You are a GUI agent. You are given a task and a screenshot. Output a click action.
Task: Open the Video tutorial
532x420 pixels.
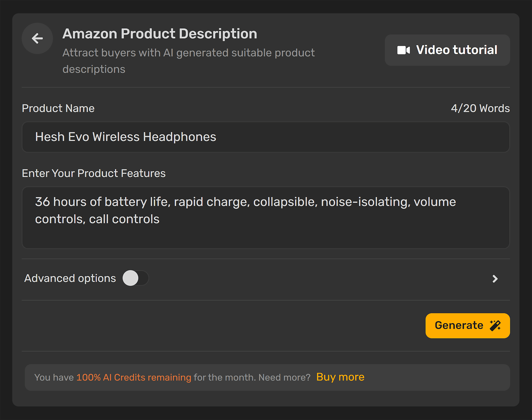(447, 50)
